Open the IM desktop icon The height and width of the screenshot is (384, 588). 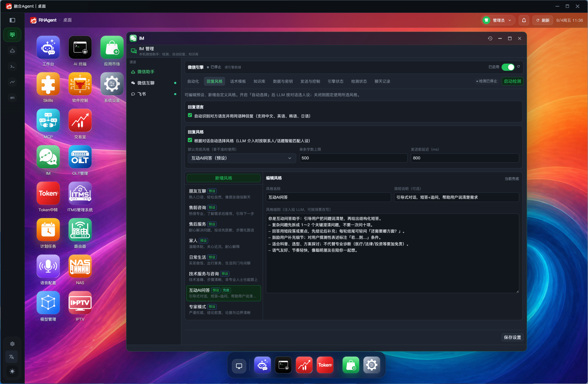[x=48, y=157]
